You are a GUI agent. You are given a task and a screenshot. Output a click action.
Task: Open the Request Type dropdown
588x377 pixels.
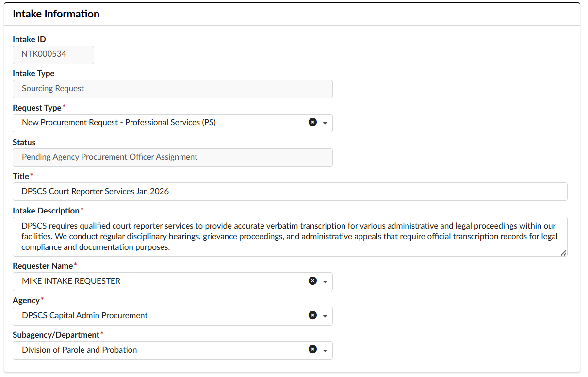(x=324, y=123)
